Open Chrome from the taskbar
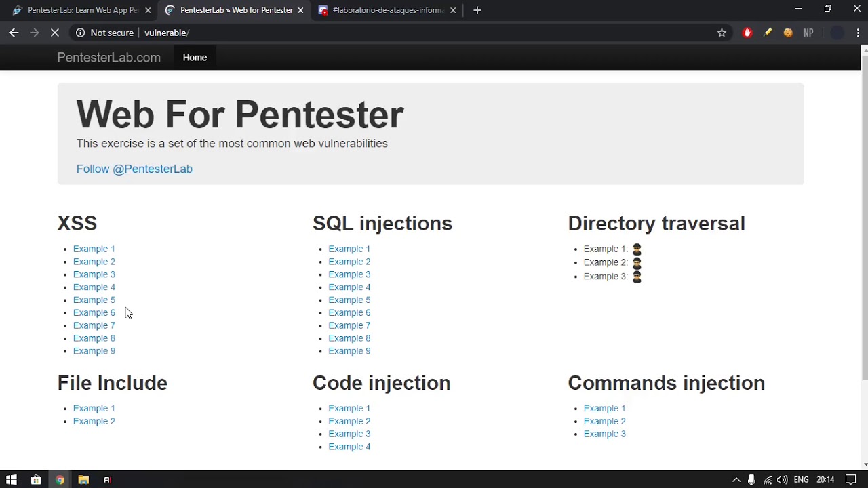Viewport: 868px width, 488px height. pos(60,480)
